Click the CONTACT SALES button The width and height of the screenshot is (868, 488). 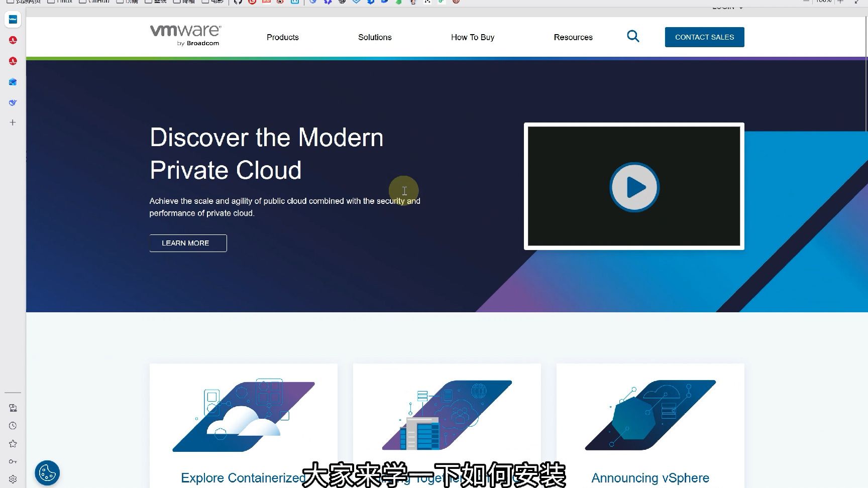(x=704, y=37)
